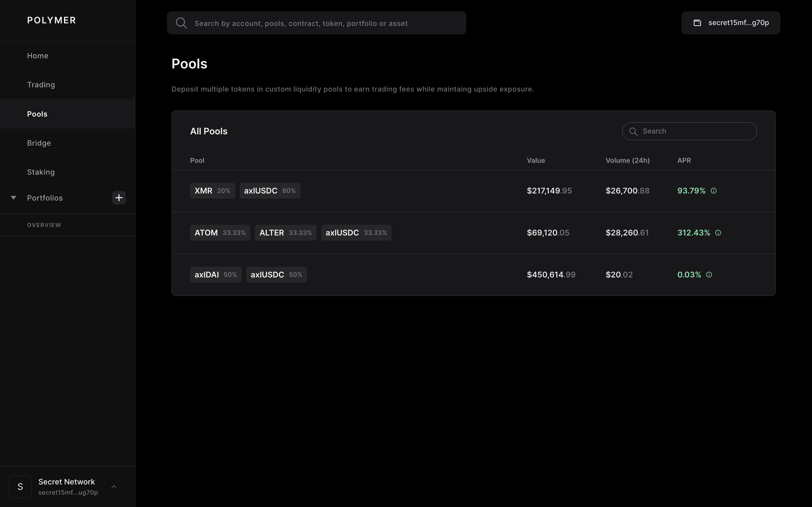Image resolution: width=812 pixels, height=507 pixels.
Task: Click the info icon next to 93.79% APR
Action: [x=713, y=191]
